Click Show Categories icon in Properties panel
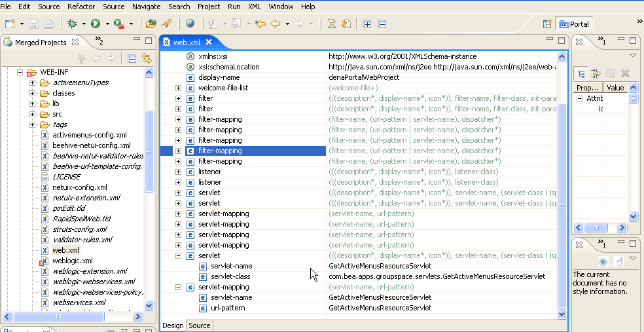This screenshot has width=644, height=332. point(581,74)
